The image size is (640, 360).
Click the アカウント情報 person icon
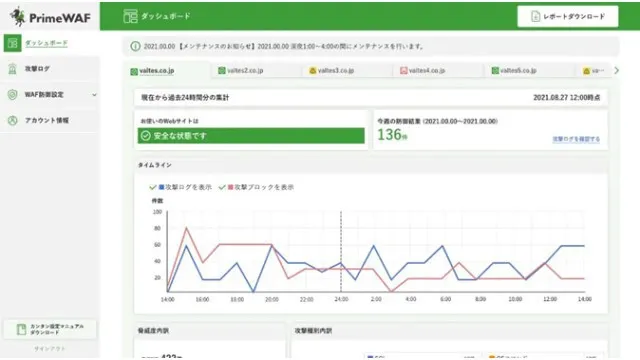coord(13,120)
